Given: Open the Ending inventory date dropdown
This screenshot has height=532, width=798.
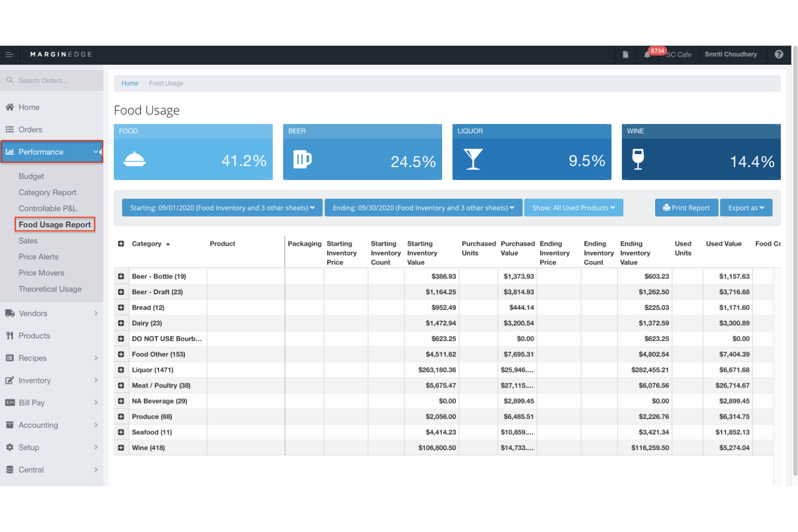Looking at the screenshot, I should pyautogui.click(x=423, y=208).
